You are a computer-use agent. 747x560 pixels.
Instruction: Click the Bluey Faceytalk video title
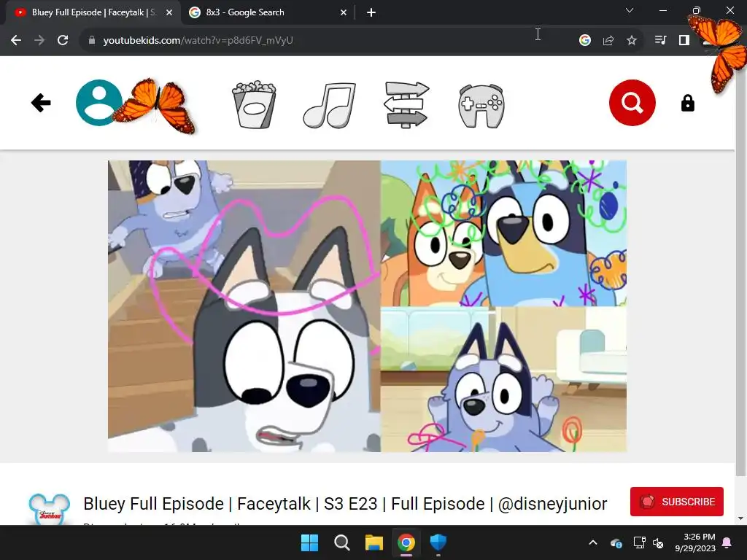pos(345,503)
